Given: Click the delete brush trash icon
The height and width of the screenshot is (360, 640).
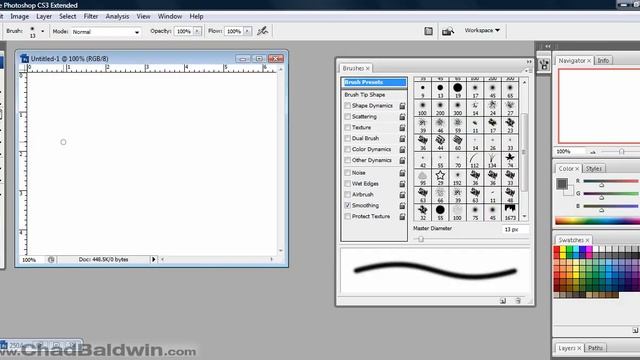Looking at the screenshot, I should [x=518, y=301].
